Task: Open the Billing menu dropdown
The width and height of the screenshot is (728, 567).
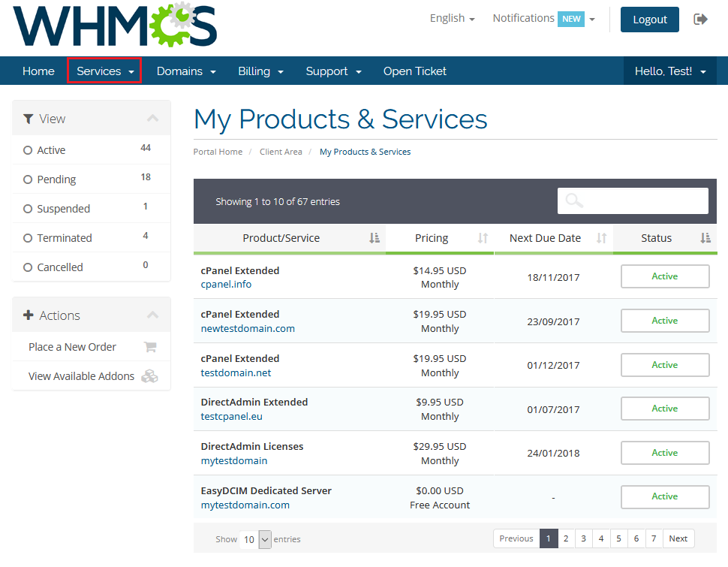Action: 260,71
